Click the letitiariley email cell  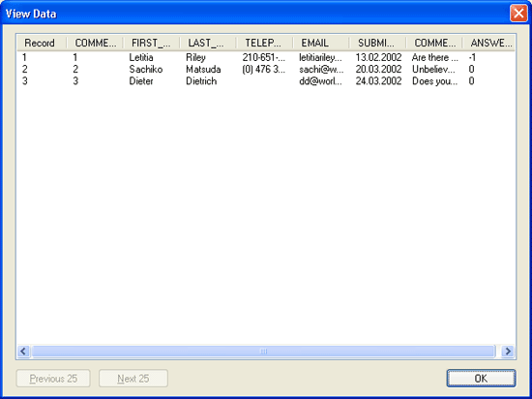(x=320, y=57)
